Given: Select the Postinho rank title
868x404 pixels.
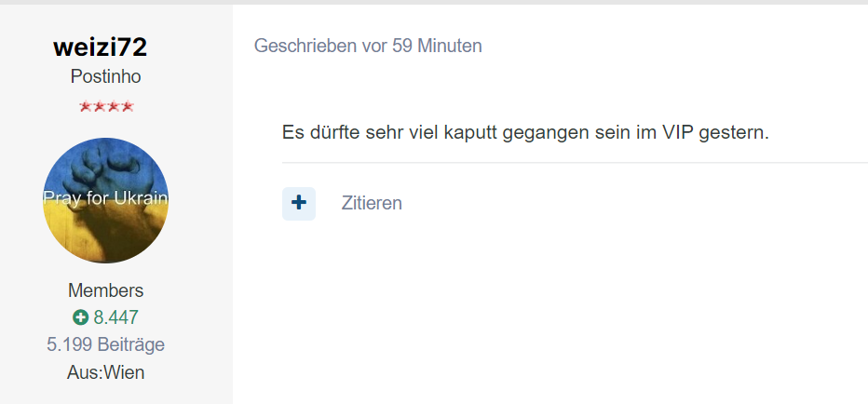Looking at the screenshot, I should pos(106,76).
